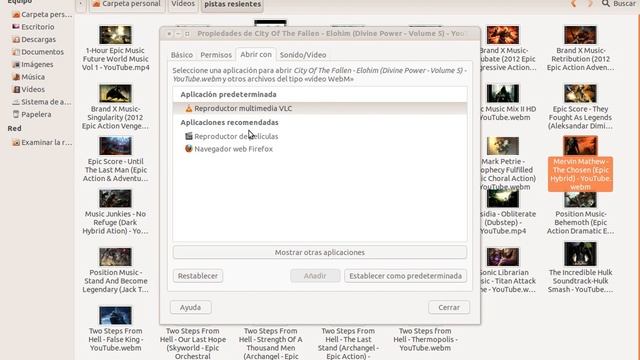The height and width of the screenshot is (360, 640).
Task: Open Papelera trash icon
Action: coord(16,114)
